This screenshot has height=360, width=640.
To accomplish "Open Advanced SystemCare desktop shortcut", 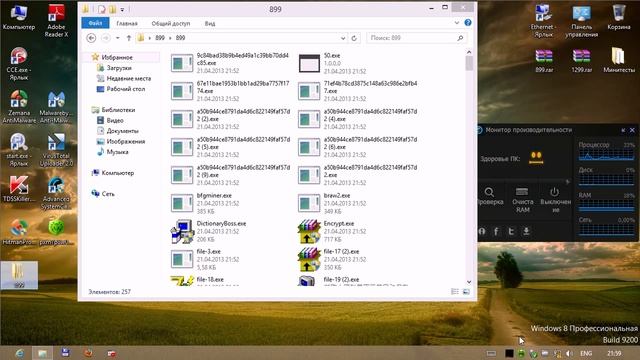I will (56, 193).
